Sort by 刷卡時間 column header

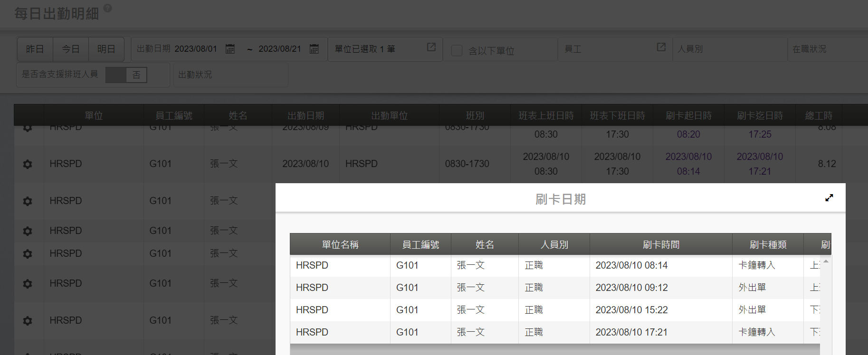pyautogui.click(x=660, y=244)
